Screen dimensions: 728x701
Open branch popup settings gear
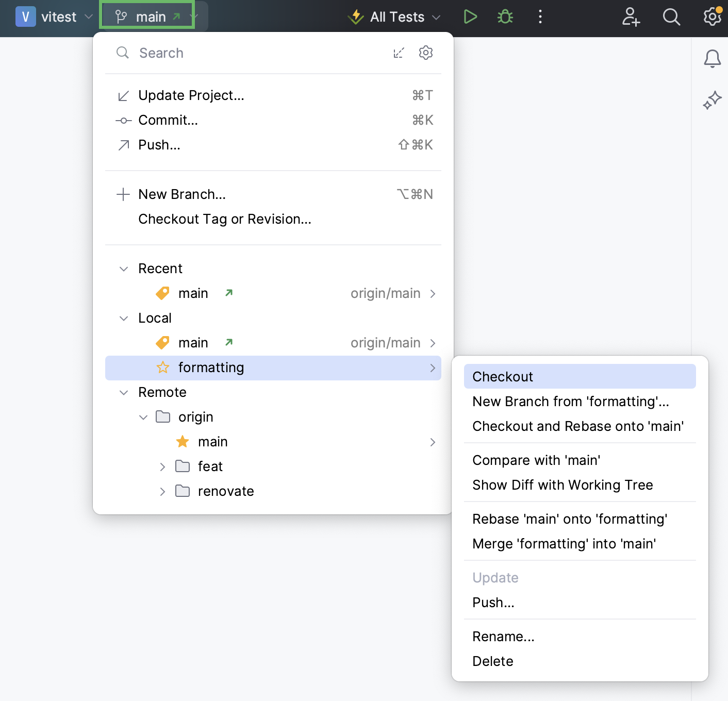click(x=426, y=53)
